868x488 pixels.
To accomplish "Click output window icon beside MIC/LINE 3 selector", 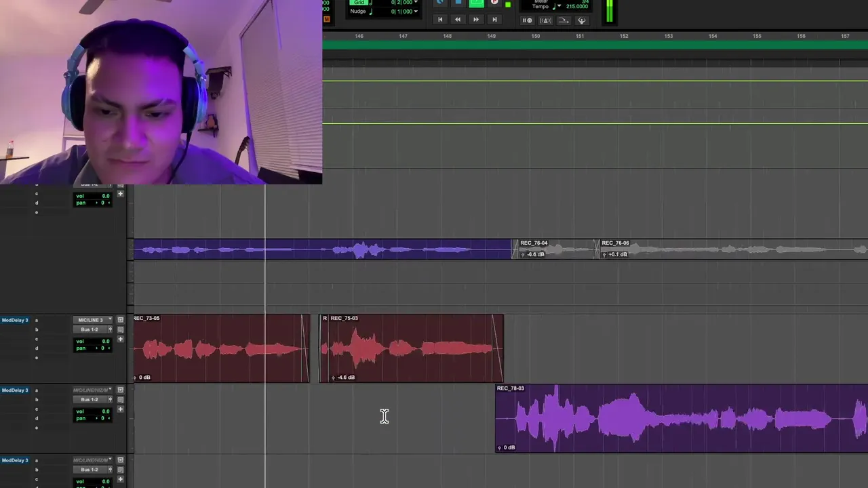I will pos(121,320).
